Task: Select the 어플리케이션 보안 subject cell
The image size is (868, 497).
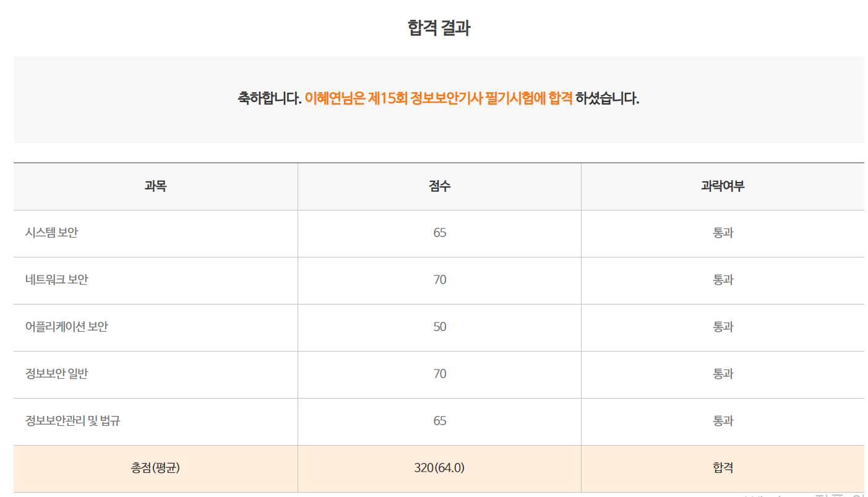Action: tap(155, 327)
